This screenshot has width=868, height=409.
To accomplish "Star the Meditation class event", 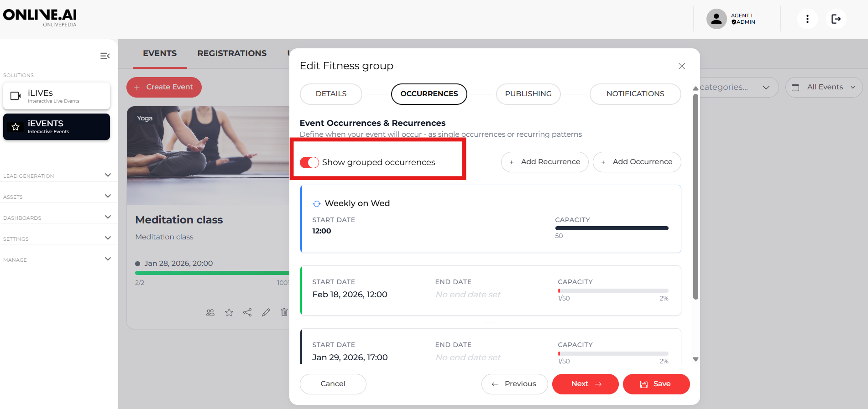I will [x=229, y=312].
